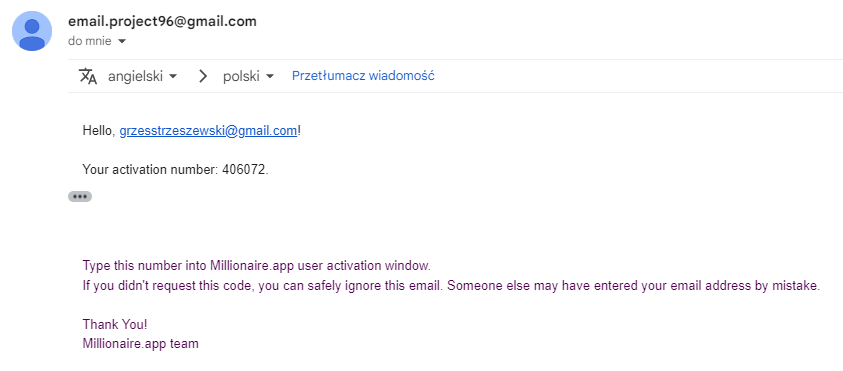Screen dimensions: 843x371
Task: Click the caret arrow right of polski
Action: pyautogui.click(x=270, y=76)
